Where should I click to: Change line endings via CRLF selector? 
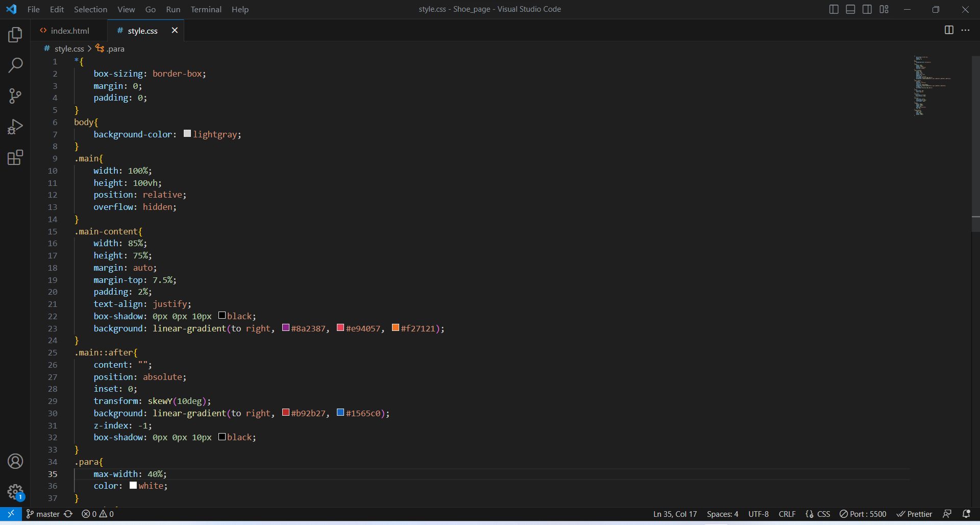[787, 514]
